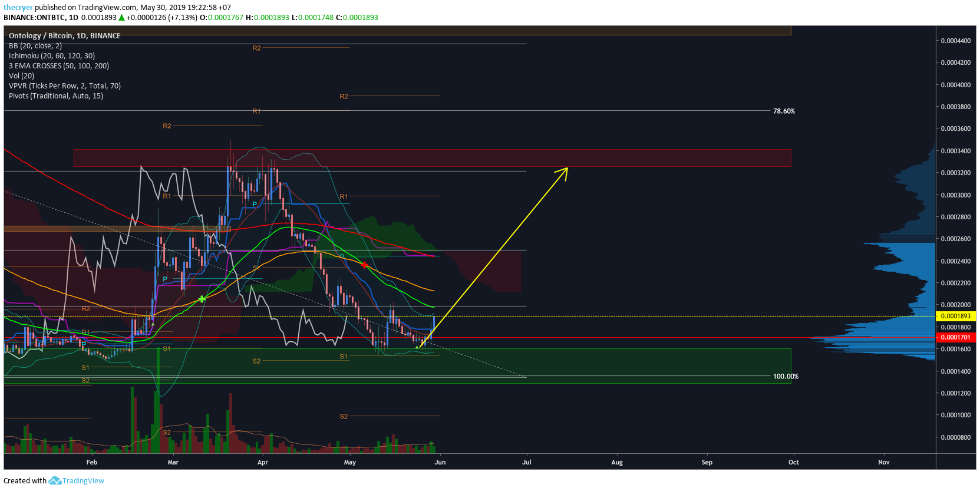Click the Nov label on time axis
The image size is (980, 491).
point(884,462)
